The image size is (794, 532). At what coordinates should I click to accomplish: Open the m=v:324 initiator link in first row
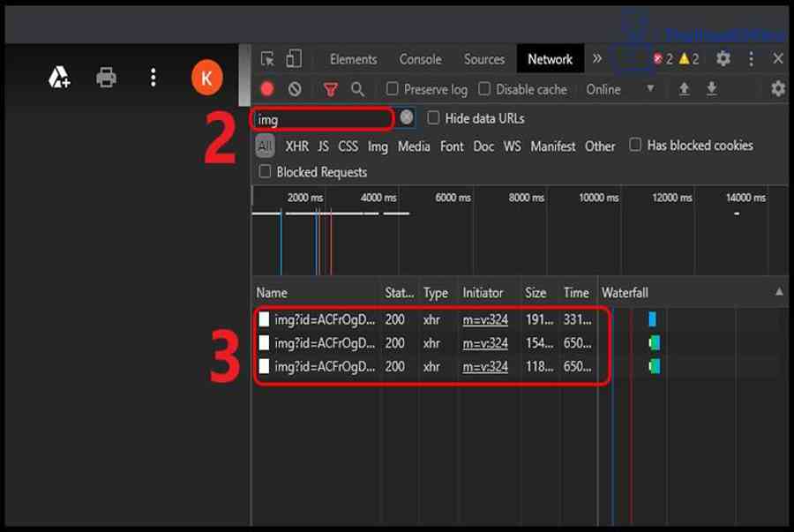[485, 319]
